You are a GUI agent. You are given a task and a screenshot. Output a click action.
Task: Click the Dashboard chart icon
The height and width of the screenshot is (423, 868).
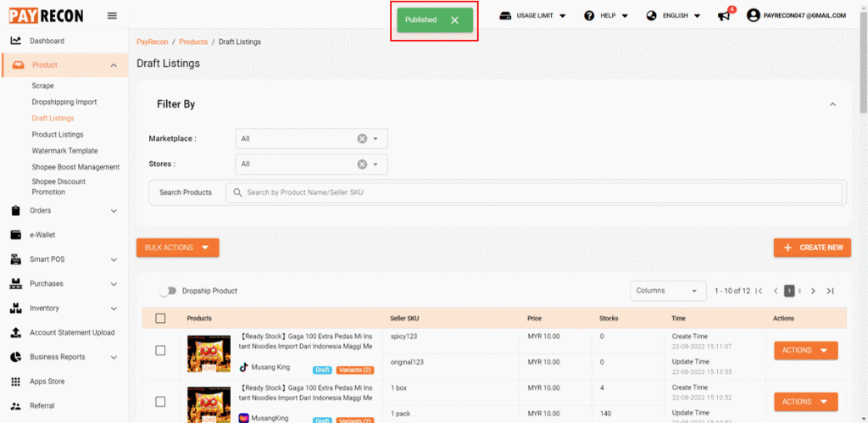click(16, 41)
